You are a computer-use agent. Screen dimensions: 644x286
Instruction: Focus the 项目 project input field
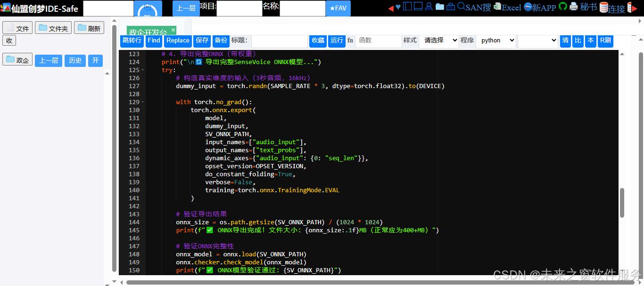pos(239,8)
